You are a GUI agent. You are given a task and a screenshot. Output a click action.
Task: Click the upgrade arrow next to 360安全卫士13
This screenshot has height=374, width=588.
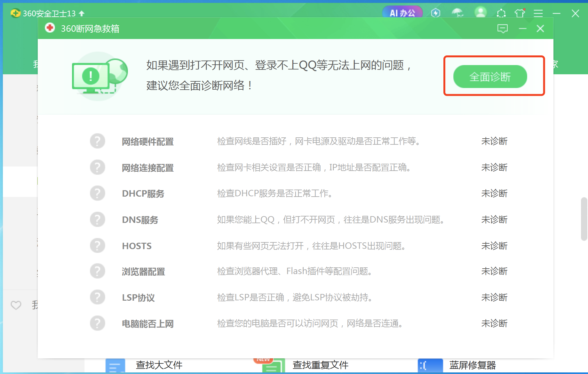click(82, 13)
